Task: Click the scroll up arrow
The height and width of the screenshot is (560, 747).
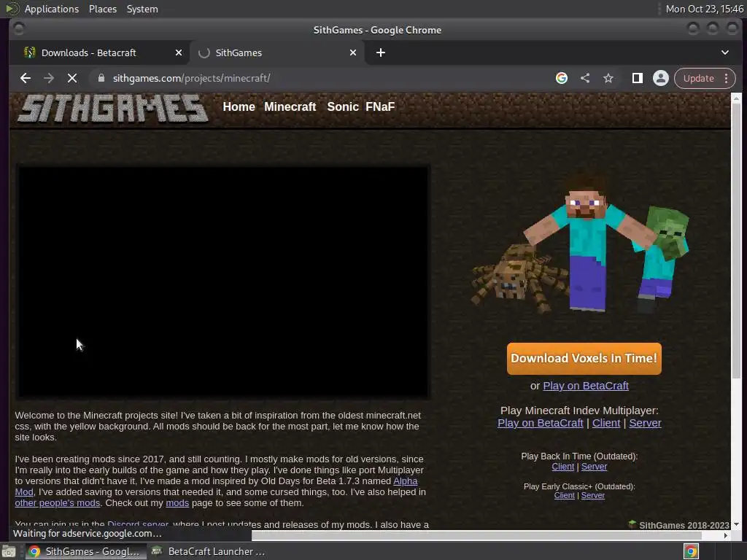Action: (736, 98)
